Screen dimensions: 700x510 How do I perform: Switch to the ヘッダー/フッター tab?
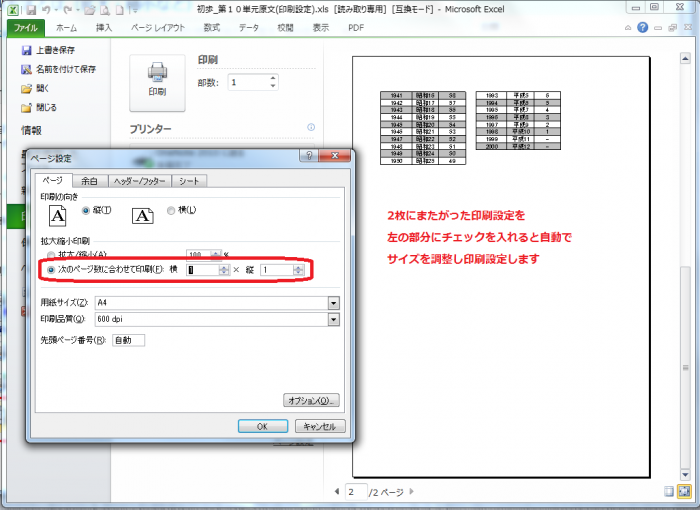[140, 181]
